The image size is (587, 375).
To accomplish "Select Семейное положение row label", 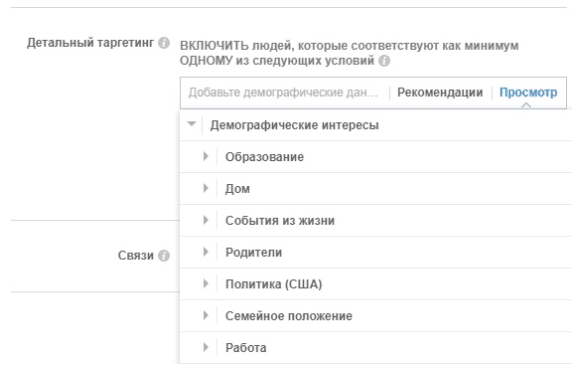I will (x=289, y=316).
